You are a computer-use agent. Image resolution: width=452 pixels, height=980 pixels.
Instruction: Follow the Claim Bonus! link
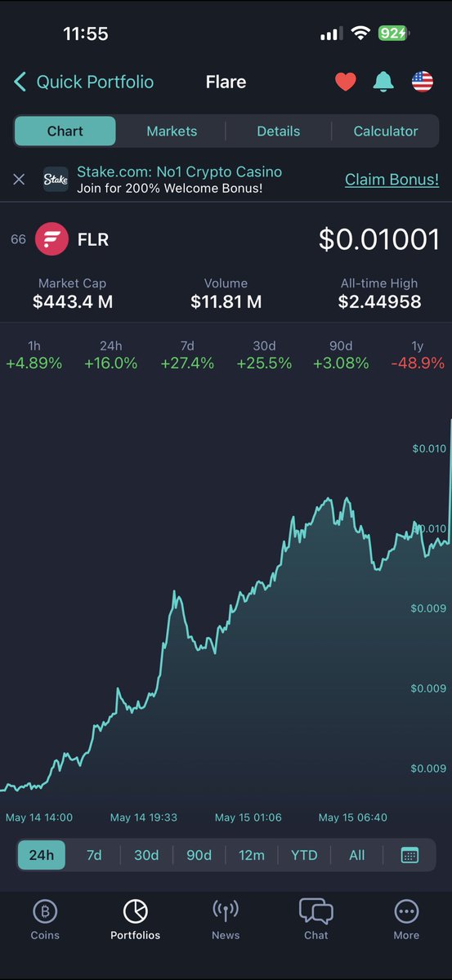[x=392, y=179]
